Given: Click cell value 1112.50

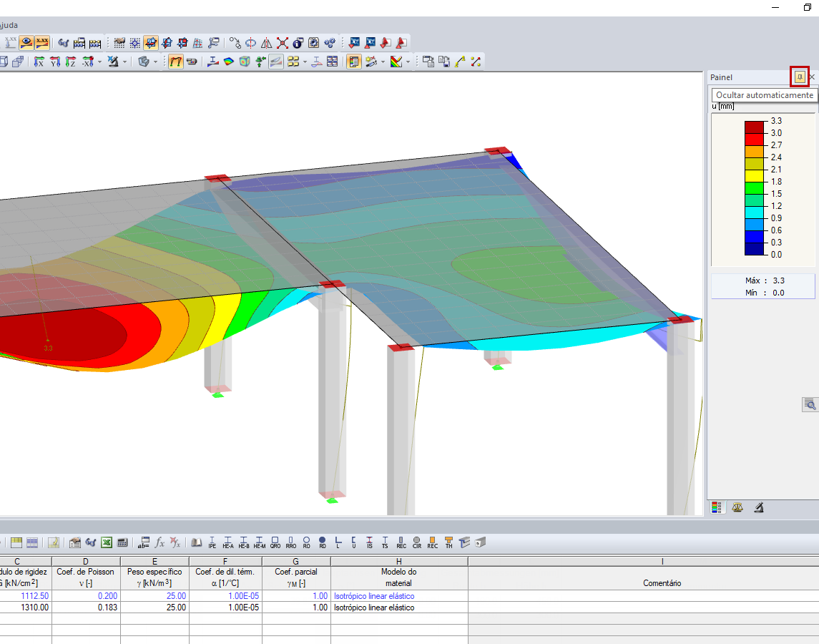Looking at the screenshot, I should (x=26, y=596).
